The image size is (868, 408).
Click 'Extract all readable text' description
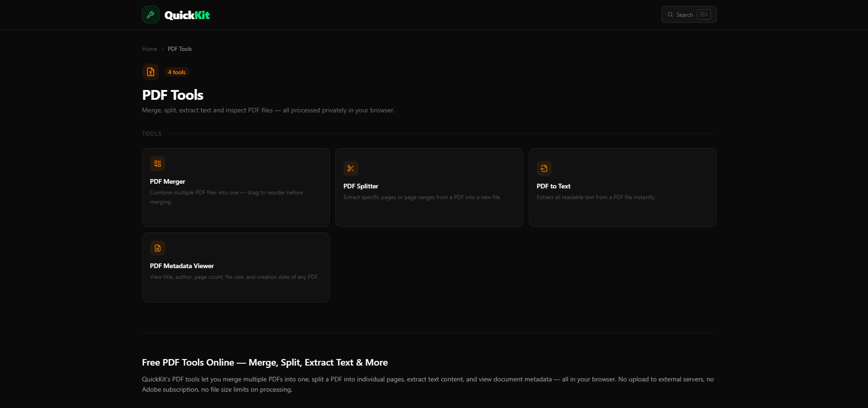coord(596,197)
